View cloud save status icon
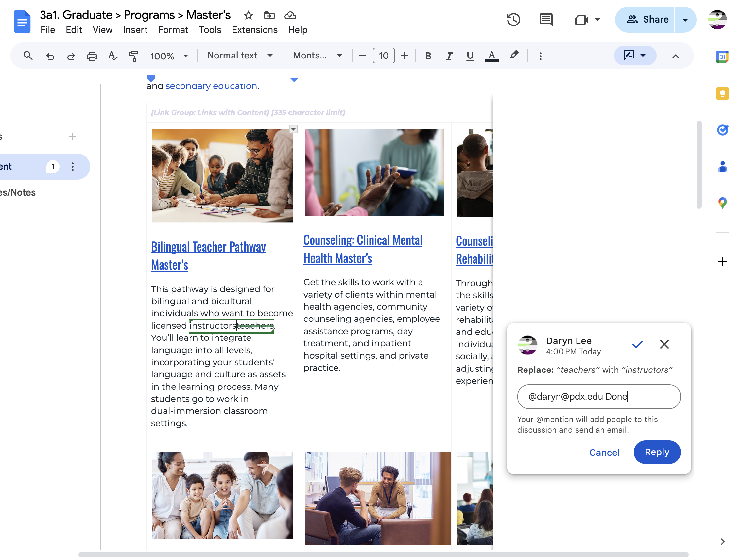 click(x=290, y=15)
